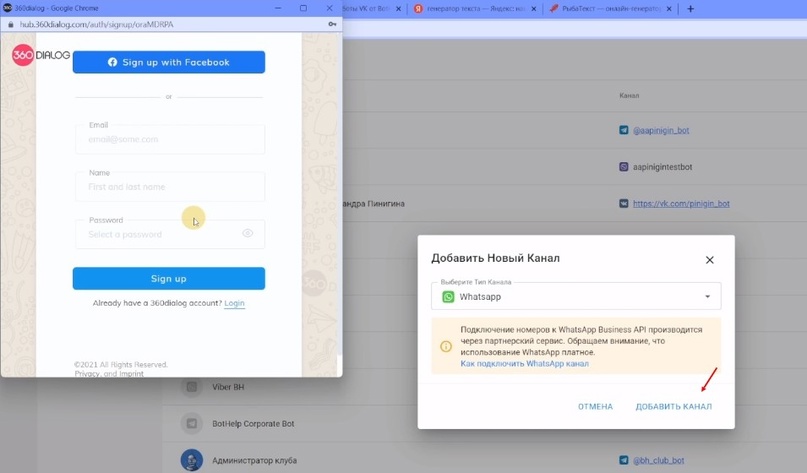Image resolution: width=807 pixels, height=473 pixels.
Task: Expand the channel type dropdown arrow
Action: (x=707, y=297)
